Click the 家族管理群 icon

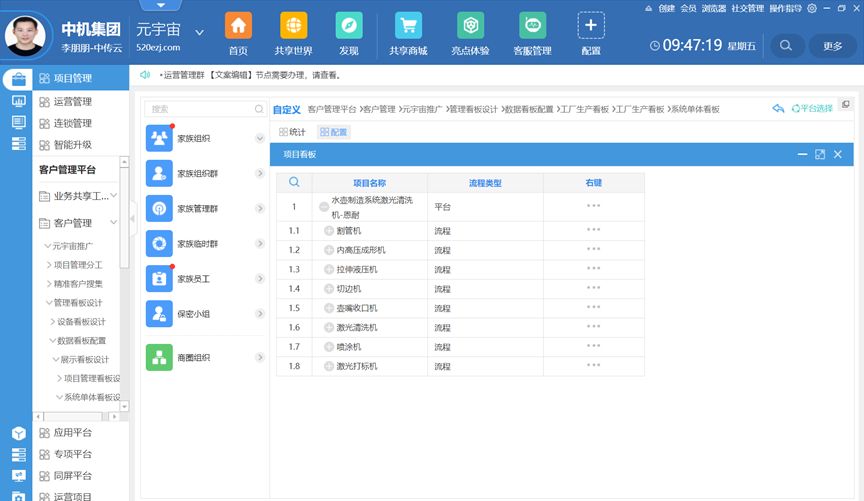tap(159, 208)
